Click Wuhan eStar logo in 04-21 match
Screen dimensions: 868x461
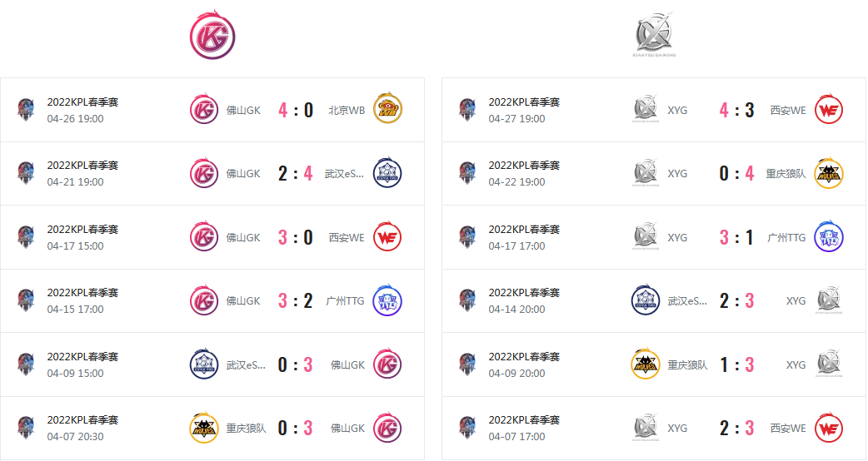point(387,173)
